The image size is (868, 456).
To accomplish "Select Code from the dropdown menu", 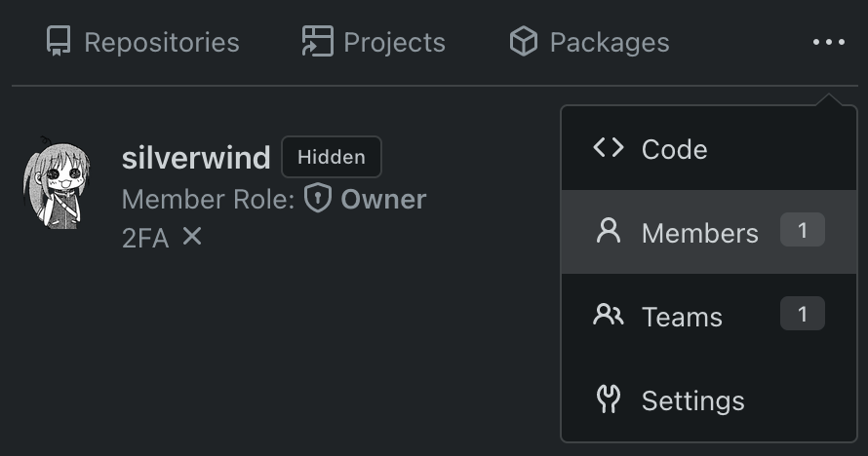I will 675,149.
